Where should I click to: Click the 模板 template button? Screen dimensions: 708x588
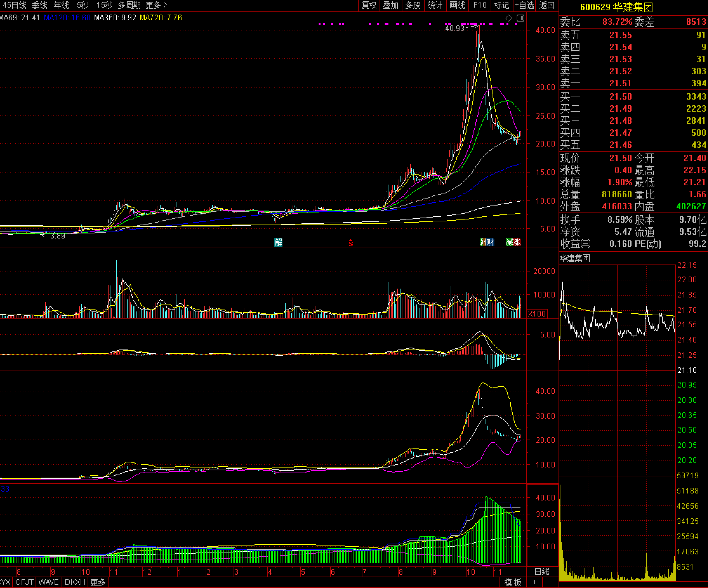pos(513,582)
